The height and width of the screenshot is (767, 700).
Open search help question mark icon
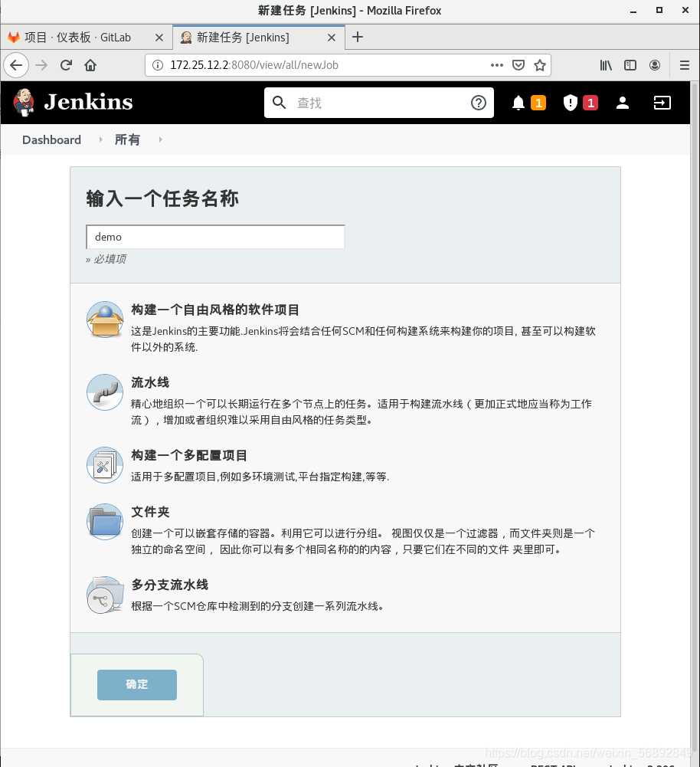[479, 103]
